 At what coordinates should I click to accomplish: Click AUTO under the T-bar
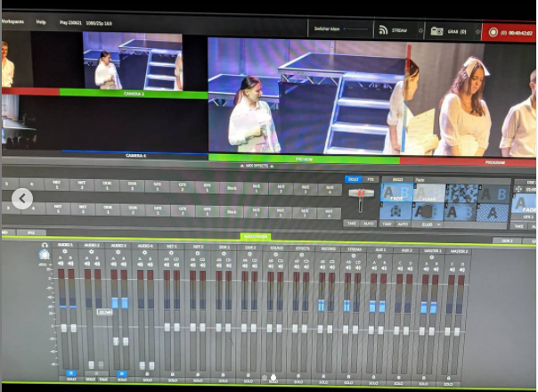pos(368,224)
